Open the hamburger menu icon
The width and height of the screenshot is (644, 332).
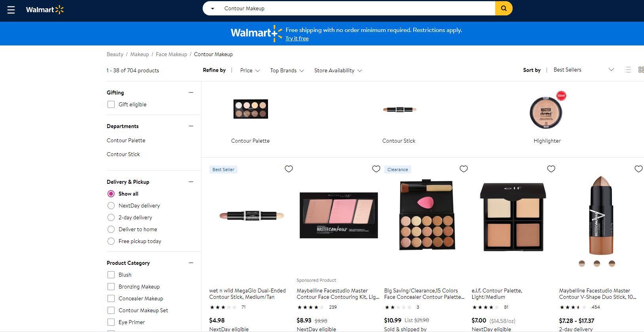point(11,10)
